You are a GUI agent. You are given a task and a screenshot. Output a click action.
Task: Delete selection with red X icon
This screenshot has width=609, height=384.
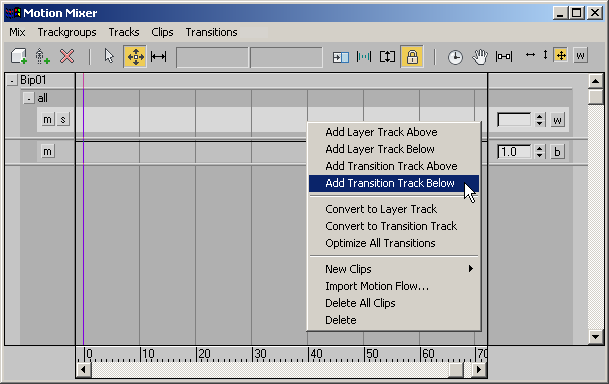67,56
